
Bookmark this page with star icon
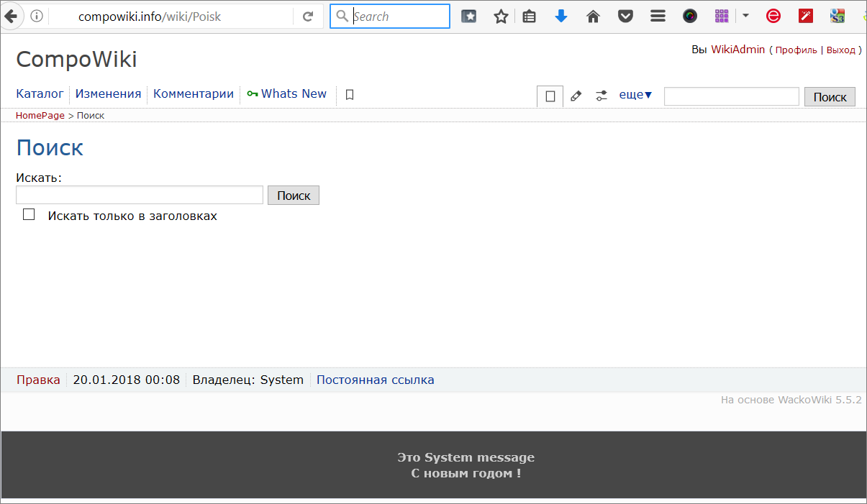[501, 16]
